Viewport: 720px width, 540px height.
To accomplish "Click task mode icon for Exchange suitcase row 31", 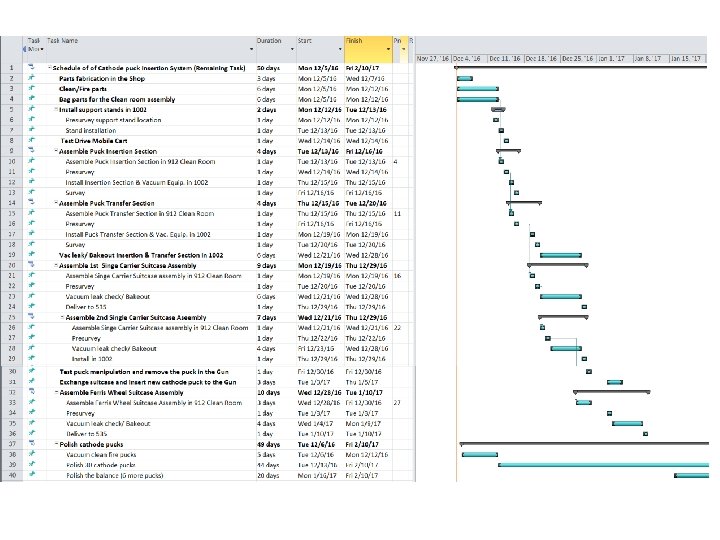I will (x=32, y=382).
